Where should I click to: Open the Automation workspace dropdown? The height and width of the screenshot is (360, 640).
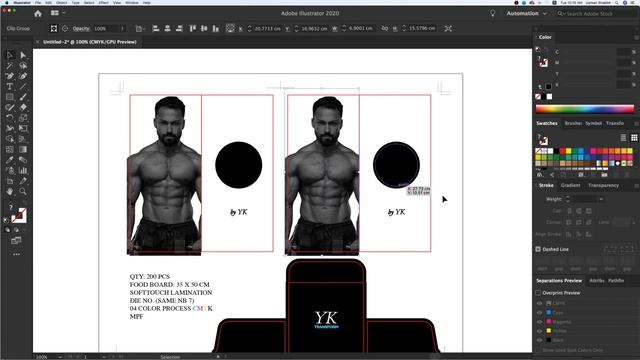[x=527, y=13]
